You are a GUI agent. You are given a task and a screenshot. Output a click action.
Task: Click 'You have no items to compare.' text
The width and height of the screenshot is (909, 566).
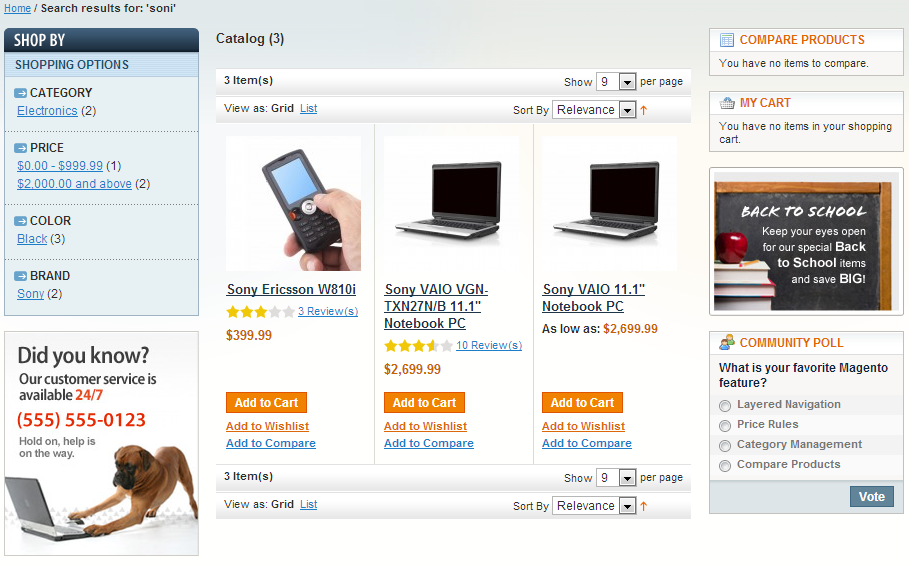coord(794,63)
